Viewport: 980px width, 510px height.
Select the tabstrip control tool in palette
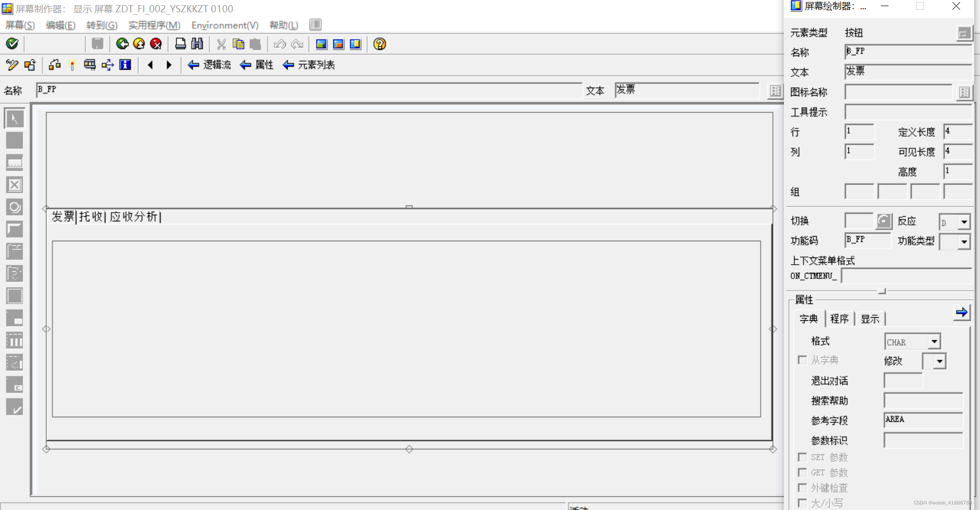tap(14, 251)
